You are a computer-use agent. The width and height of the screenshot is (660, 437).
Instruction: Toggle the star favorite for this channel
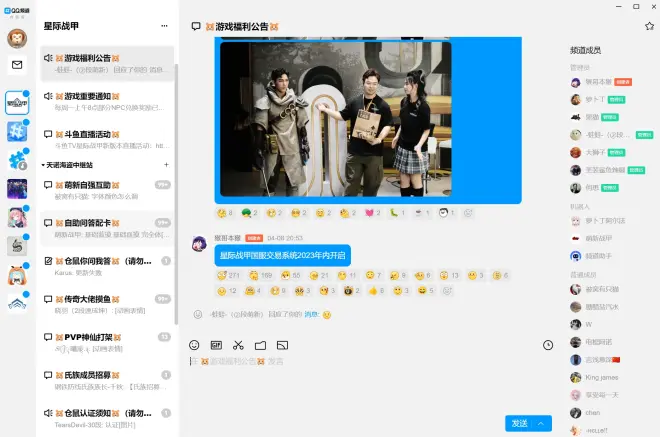(x=648, y=25)
